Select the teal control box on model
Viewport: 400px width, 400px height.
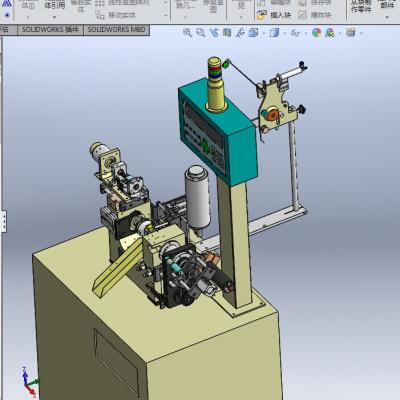point(218,132)
